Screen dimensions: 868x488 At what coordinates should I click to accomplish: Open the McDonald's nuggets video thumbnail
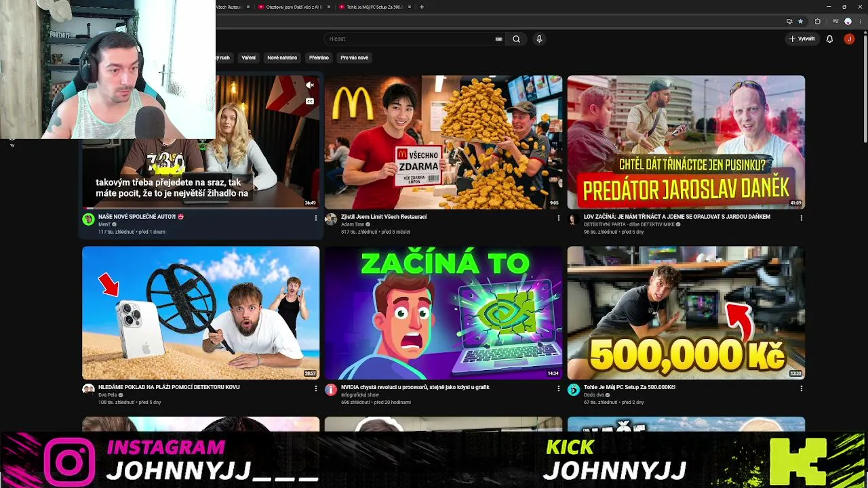(x=443, y=142)
